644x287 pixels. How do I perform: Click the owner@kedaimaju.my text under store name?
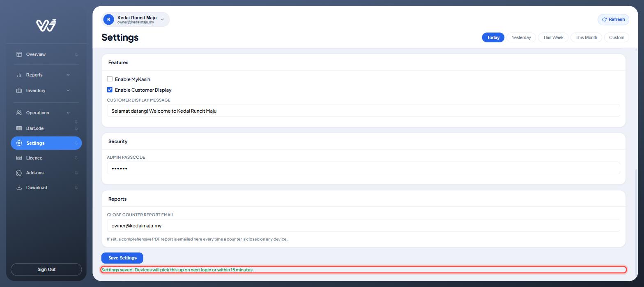click(136, 22)
